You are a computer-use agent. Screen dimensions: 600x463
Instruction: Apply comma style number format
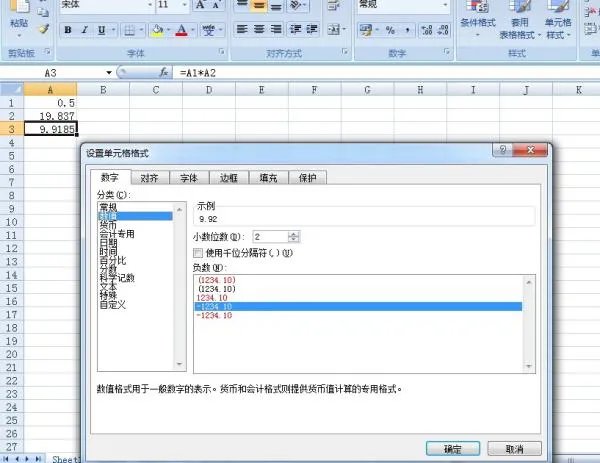pyautogui.click(x=407, y=30)
